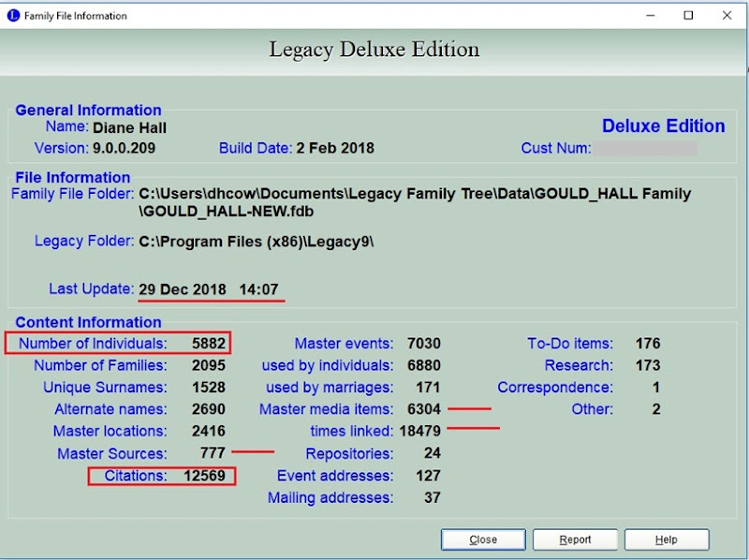The height and width of the screenshot is (560, 749).
Task: Click the Cust Num label
Action: 555,148
